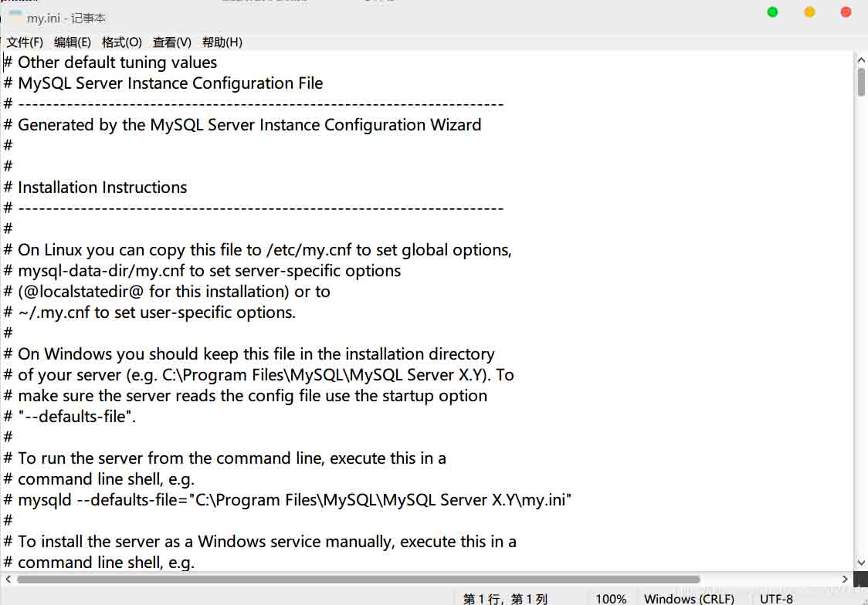The image size is (868, 605).
Task: Click 'make sure the server reads' line
Action: [x=246, y=396]
